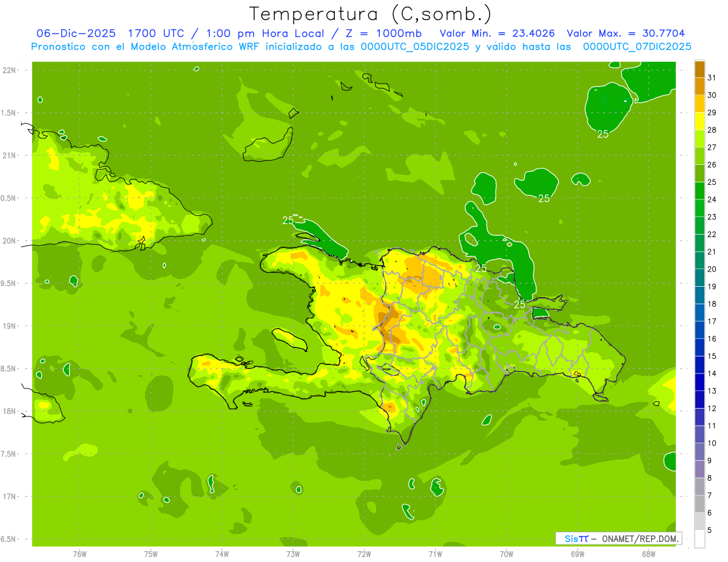This screenshot has height=562, width=728.
Task: Click the '18N' latitude label
Action: tap(10, 412)
